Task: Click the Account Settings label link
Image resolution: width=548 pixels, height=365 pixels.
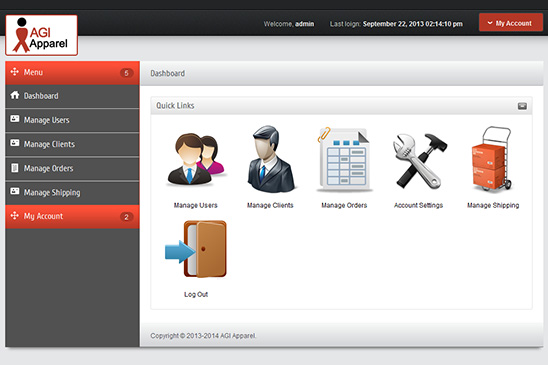Action: point(418,205)
